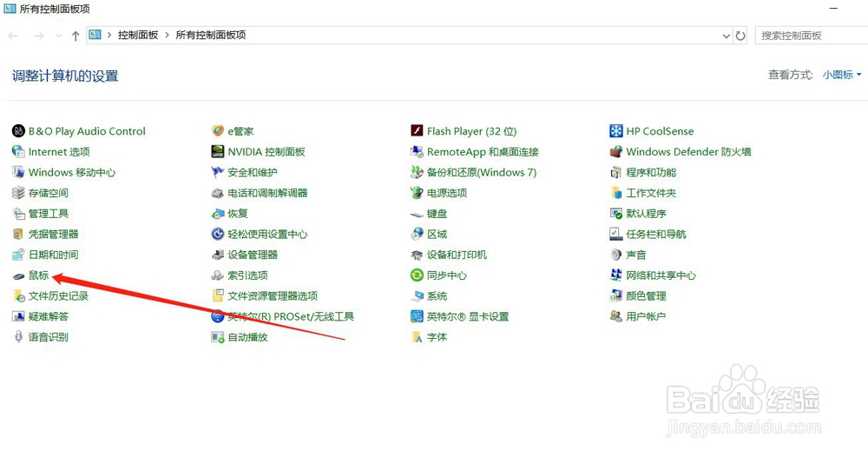The width and height of the screenshot is (868, 457).
Task: Open the 任务栏和导航 link
Action: click(656, 234)
